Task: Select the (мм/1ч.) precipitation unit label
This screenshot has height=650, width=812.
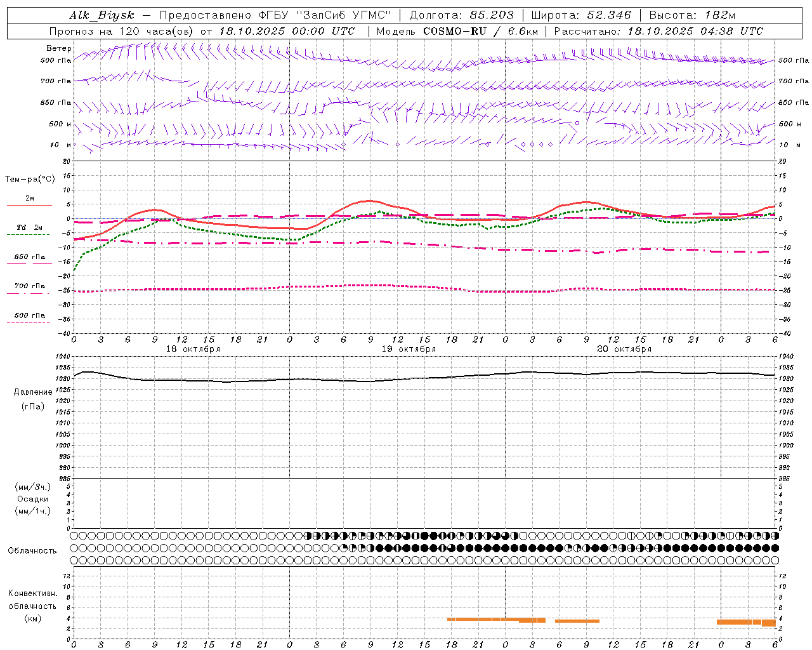Action: pyautogui.click(x=33, y=511)
